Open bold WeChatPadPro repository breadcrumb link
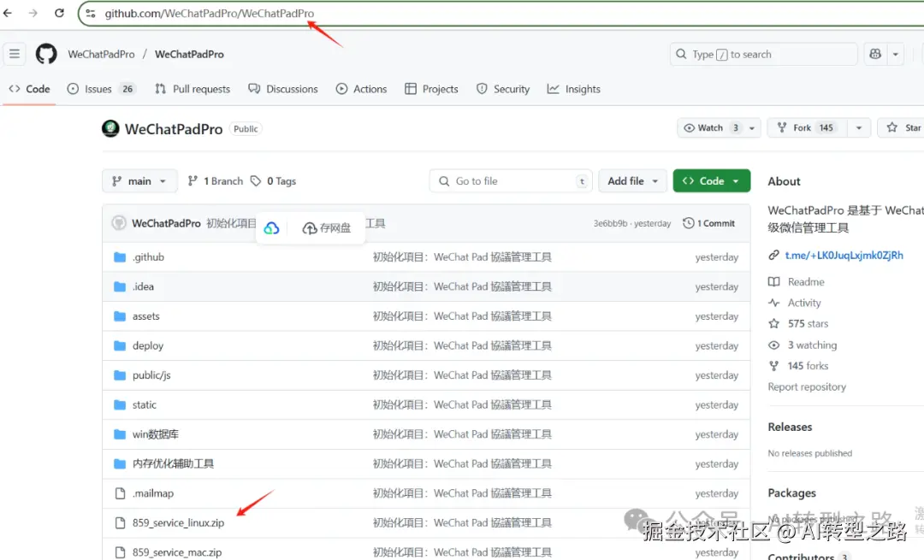Image resolution: width=924 pixels, height=560 pixels. [x=189, y=54]
